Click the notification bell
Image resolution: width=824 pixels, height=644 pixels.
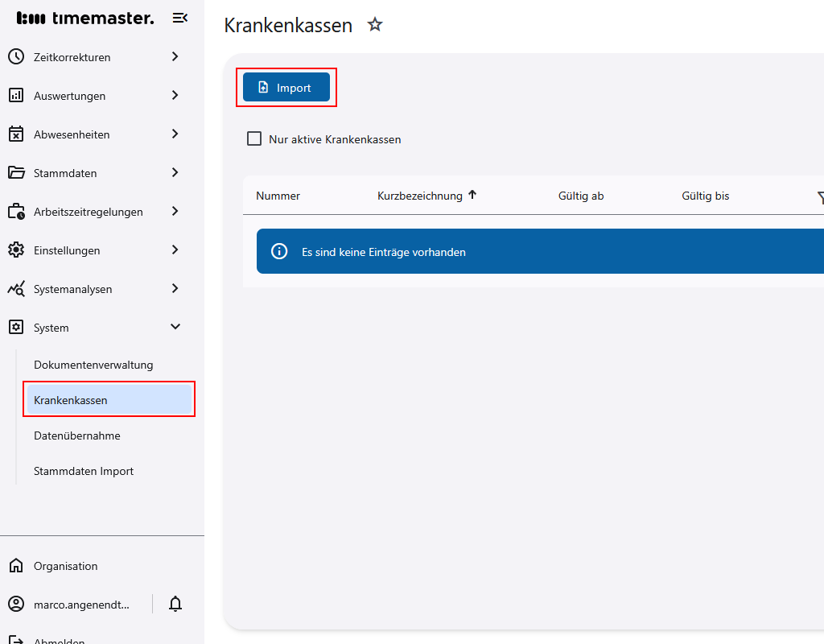click(175, 604)
